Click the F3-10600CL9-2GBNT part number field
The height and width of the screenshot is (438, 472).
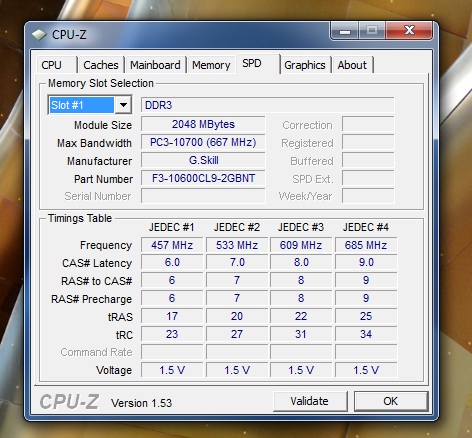tap(203, 178)
